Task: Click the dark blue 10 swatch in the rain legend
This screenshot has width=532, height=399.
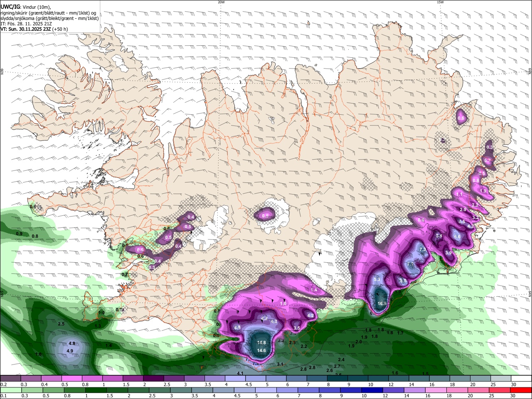Action: (372, 390)
